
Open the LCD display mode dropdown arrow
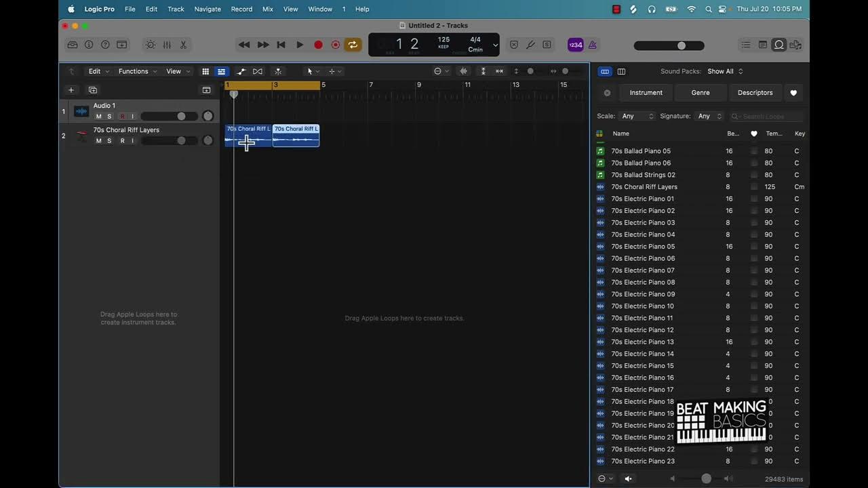click(x=495, y=45)
